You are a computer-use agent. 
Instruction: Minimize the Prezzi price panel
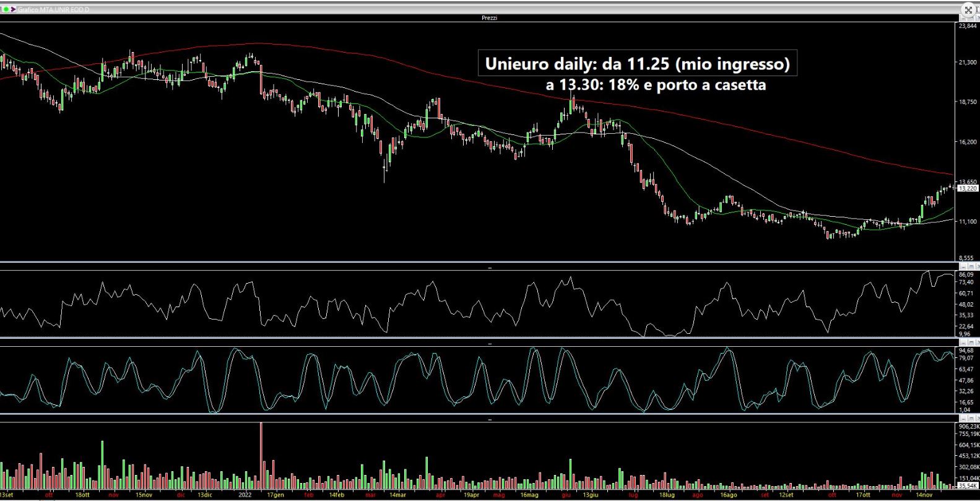tap(963, 19)
